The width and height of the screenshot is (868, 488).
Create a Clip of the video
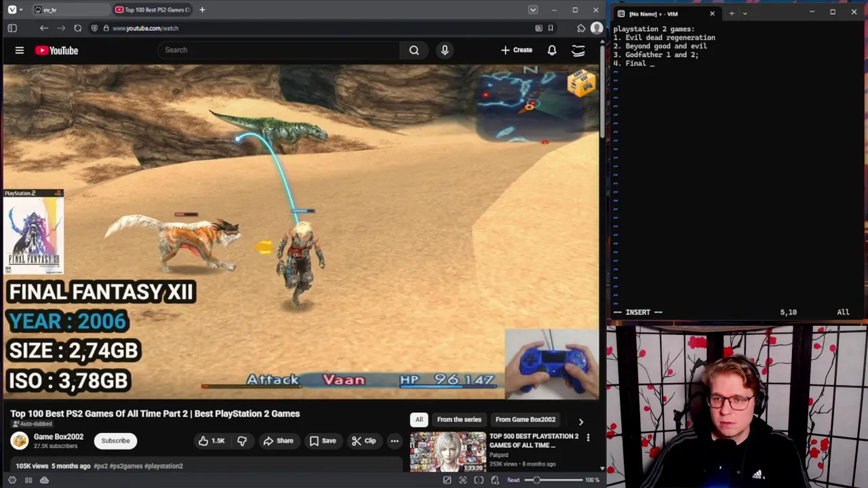[x=364, y=441]
